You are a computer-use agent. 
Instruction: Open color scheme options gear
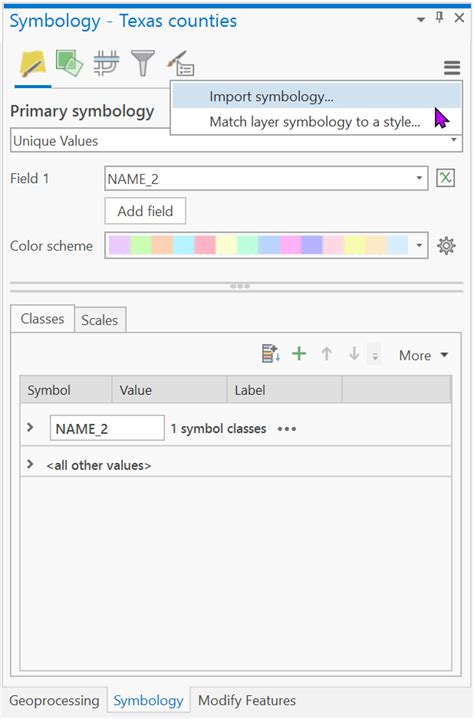coord(446,246)
